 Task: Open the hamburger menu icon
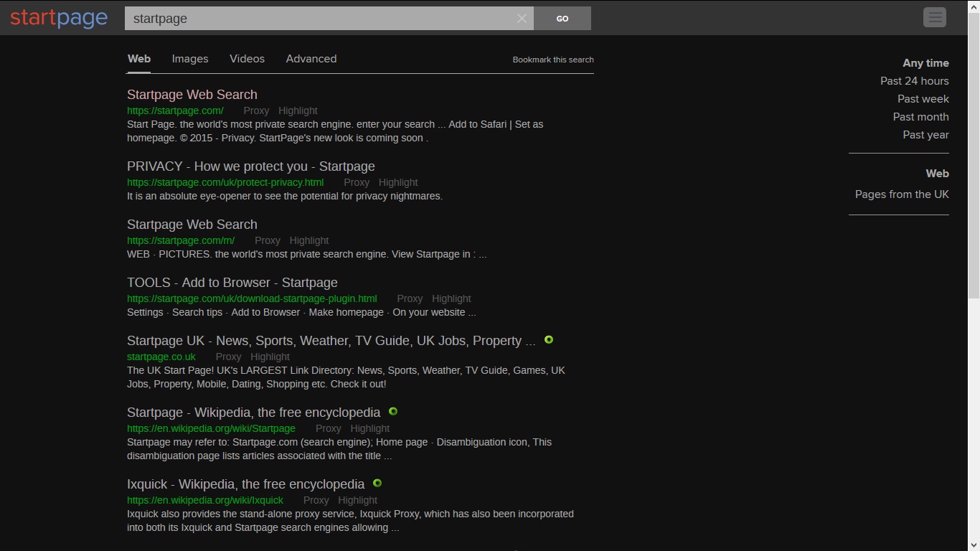point(935,17)
